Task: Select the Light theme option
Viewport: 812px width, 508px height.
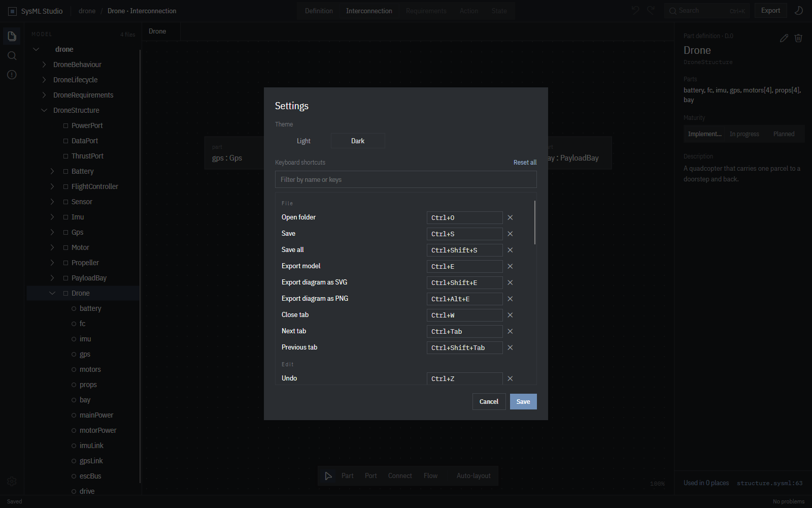Action: [303, 141]
